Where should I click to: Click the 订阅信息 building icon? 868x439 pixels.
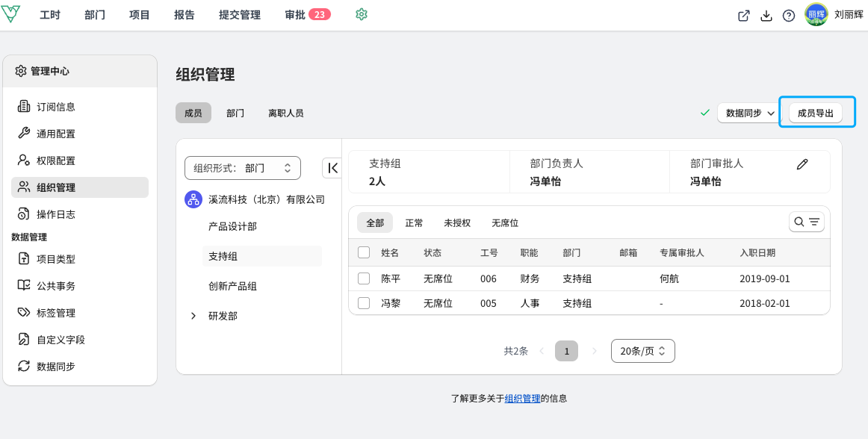coord(24,106)
